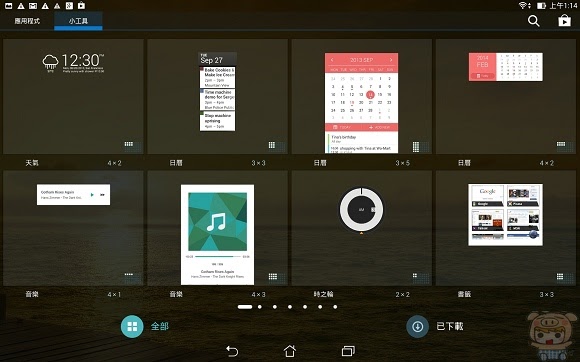Switch to the 小工具 tab
Screen dimensions: 580x362
coord(78,21)
